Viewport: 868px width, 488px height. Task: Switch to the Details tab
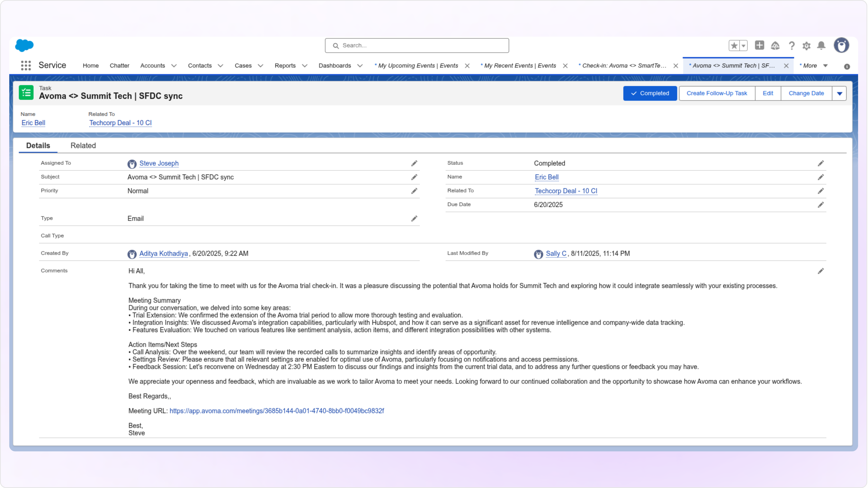(x=38, y=145)
